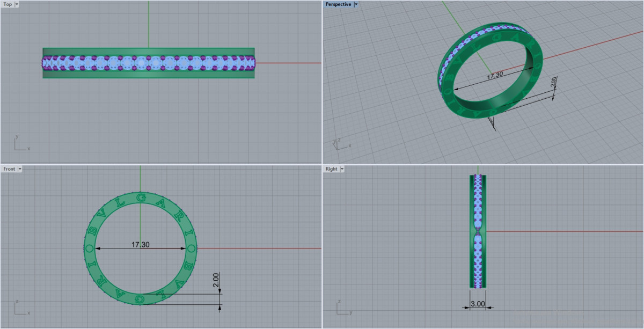Click the world axis icon in Top viewport
Screen dimensions: 644x329
tap(21, 143)
